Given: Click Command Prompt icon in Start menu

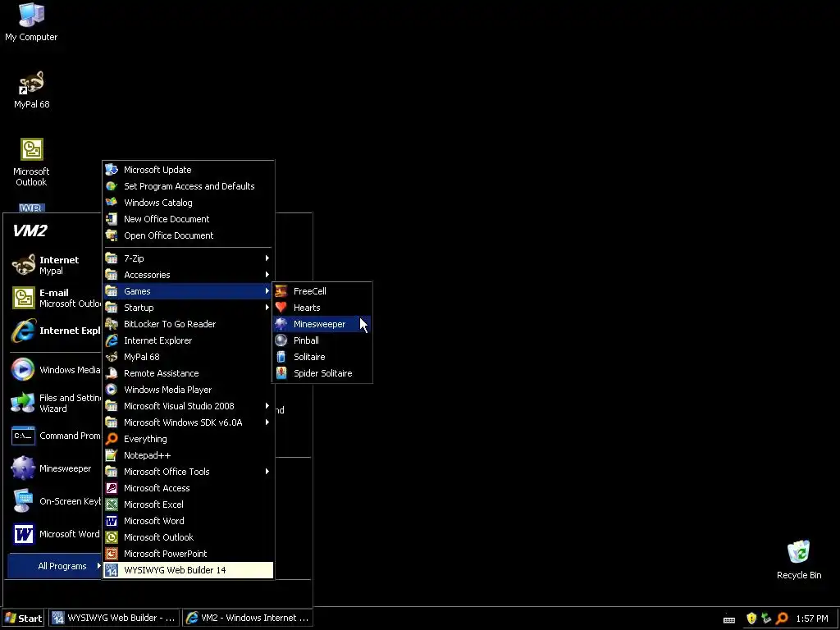Looking at the screenshot, I should (x=23, y=436).
